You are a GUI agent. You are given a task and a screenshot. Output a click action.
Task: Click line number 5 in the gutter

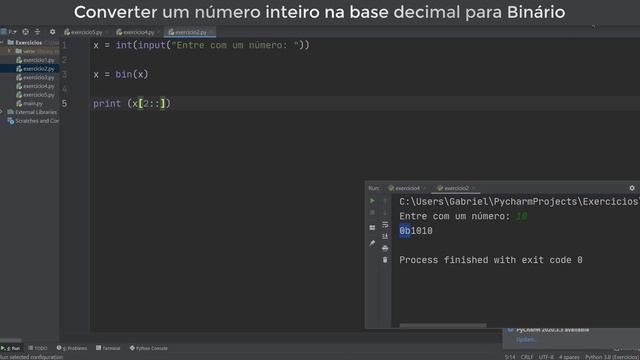point(64,104)
